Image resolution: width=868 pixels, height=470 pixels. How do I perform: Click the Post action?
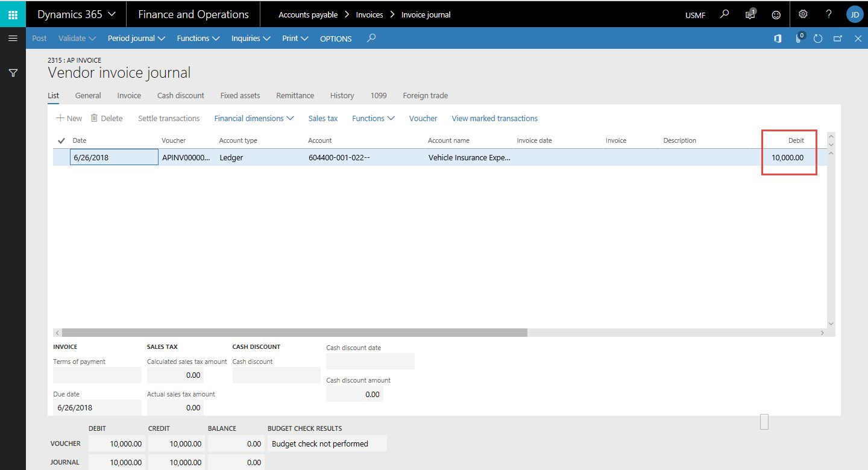pos(39,38)
